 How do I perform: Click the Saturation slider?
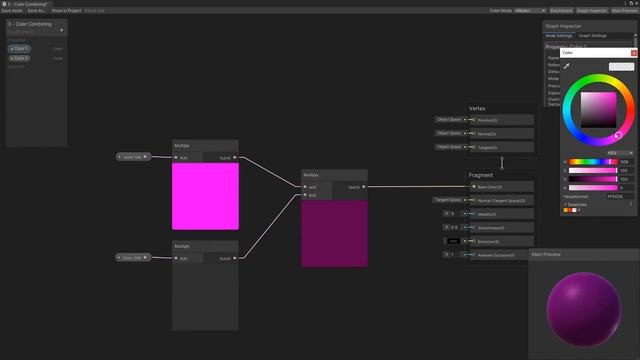[x=593, y=171]
